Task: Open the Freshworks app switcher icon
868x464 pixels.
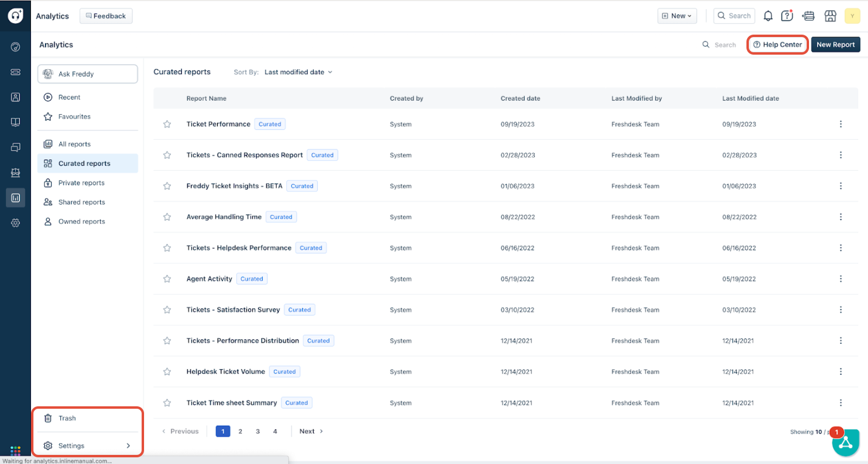Action: point(16,451)
